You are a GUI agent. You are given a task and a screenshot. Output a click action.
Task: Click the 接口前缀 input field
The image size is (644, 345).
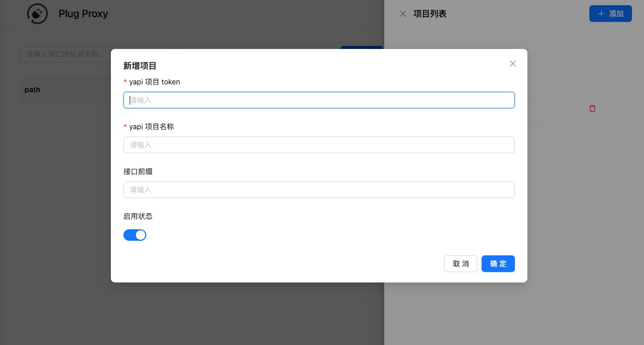tap(319, 190)
